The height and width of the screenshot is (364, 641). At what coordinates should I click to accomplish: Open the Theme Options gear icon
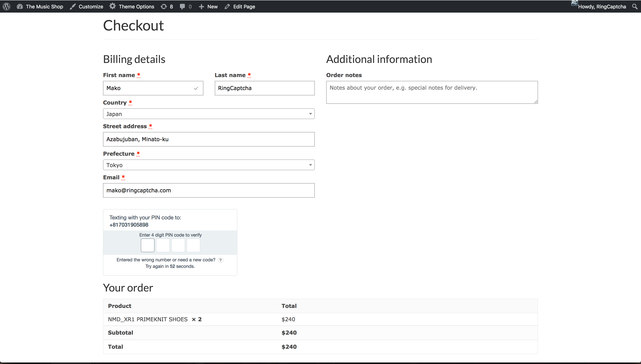click(113, 6)
